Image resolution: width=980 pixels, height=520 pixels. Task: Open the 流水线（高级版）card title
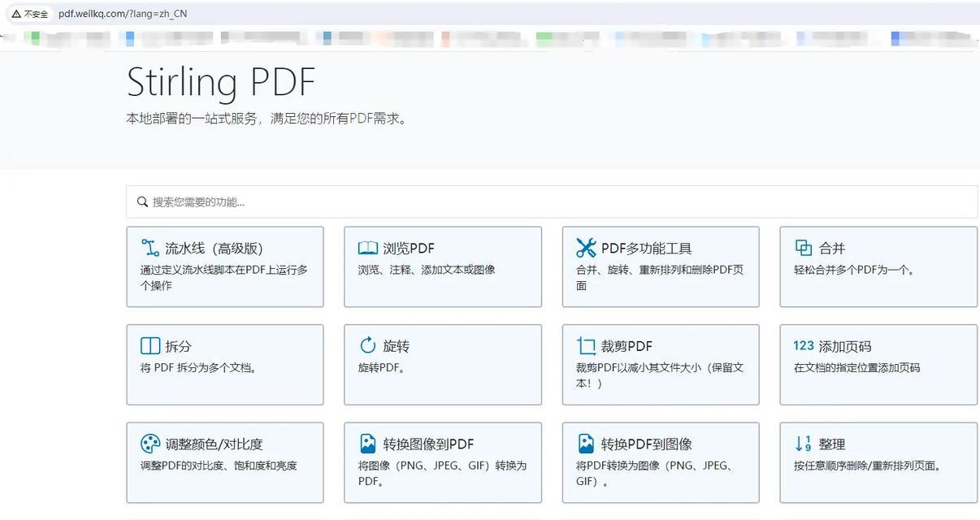215,249
